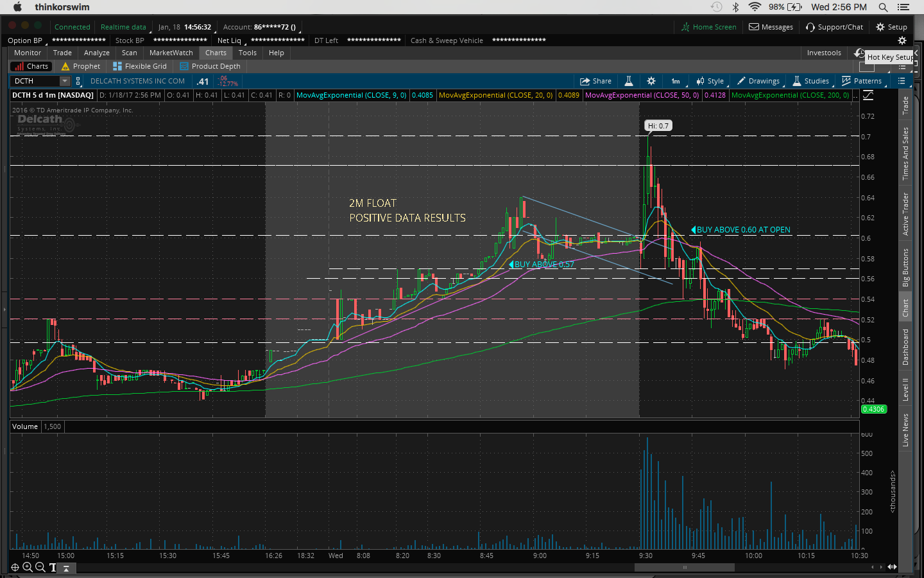Viewport: 924px width, 578px height.
Task: Open Spotlight search in the menu bar
Action: tap(883, 7)
